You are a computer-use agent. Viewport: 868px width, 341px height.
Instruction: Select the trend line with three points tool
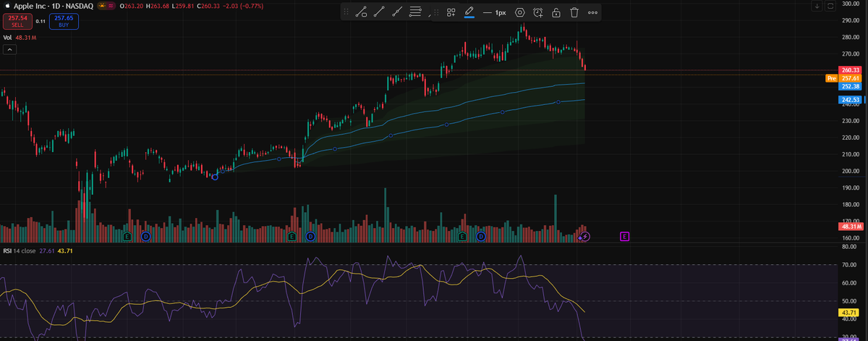click(x=396, y=12)
